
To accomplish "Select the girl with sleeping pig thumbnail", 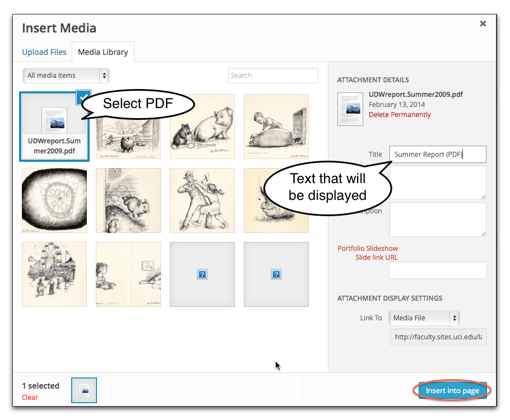I will (276, 127).
